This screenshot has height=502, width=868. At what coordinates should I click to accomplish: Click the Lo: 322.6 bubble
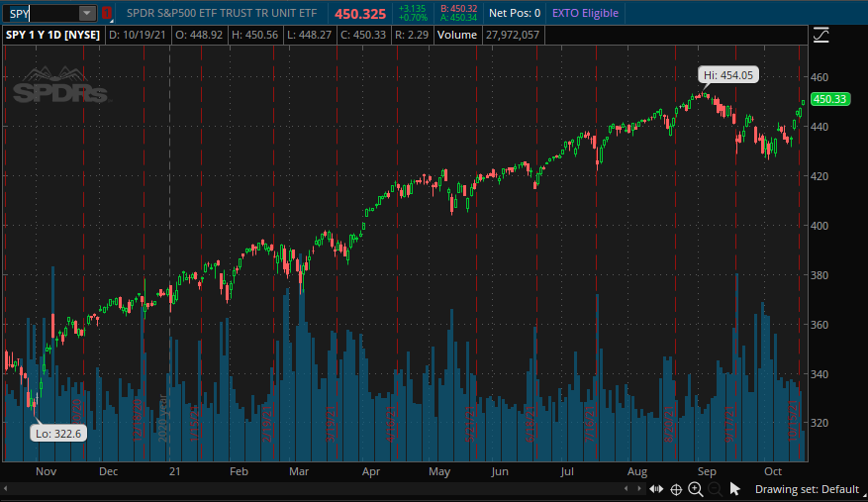pyautogui.click(x=58, y=434)
